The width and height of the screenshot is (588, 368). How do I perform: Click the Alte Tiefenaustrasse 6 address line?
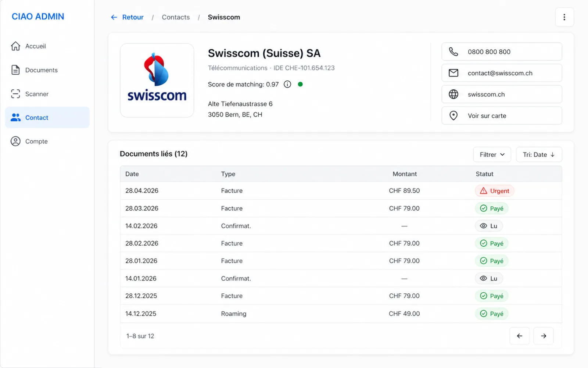pos(240,104)
